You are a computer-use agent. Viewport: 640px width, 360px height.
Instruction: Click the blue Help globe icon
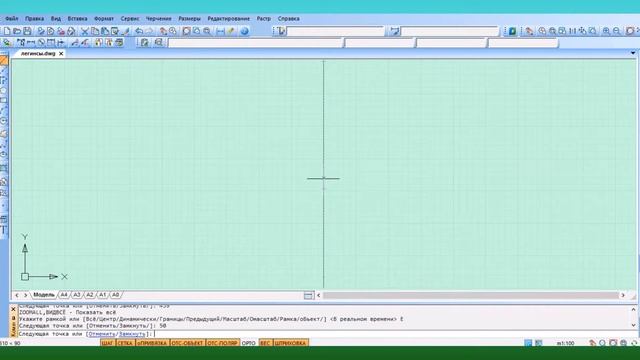244,31
